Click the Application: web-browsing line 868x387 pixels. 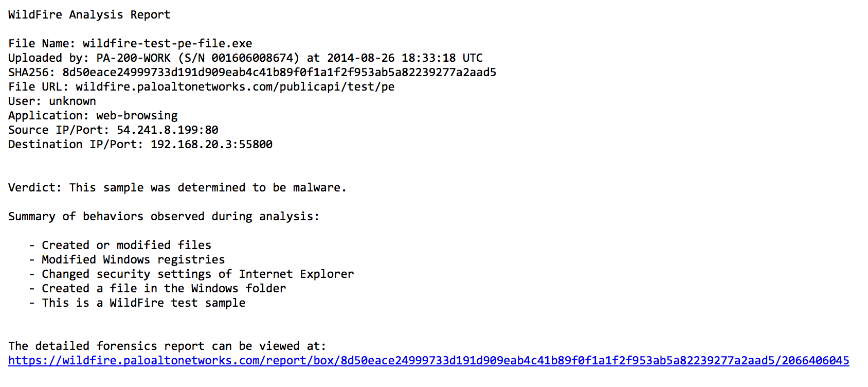point(93,116)
